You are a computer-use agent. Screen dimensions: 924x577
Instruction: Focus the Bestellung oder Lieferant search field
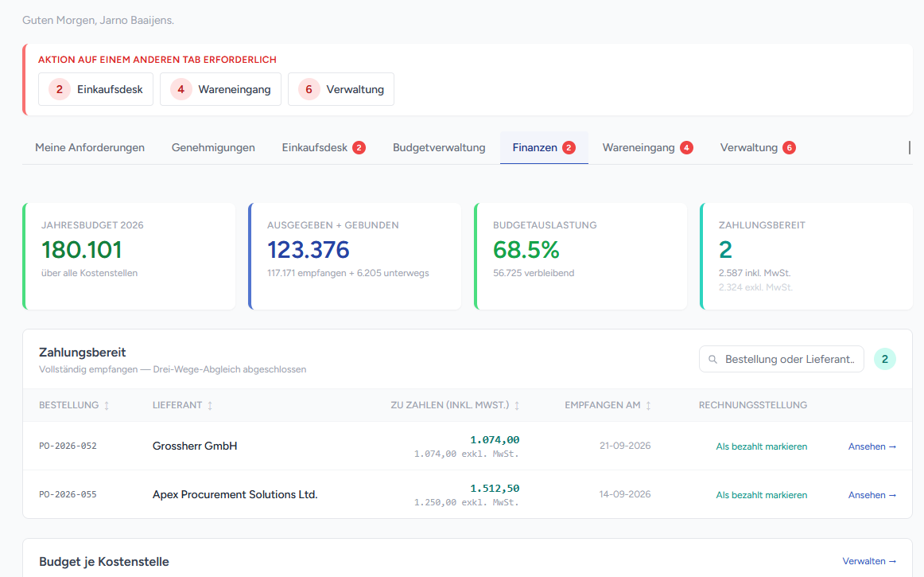tap(782, 359)
